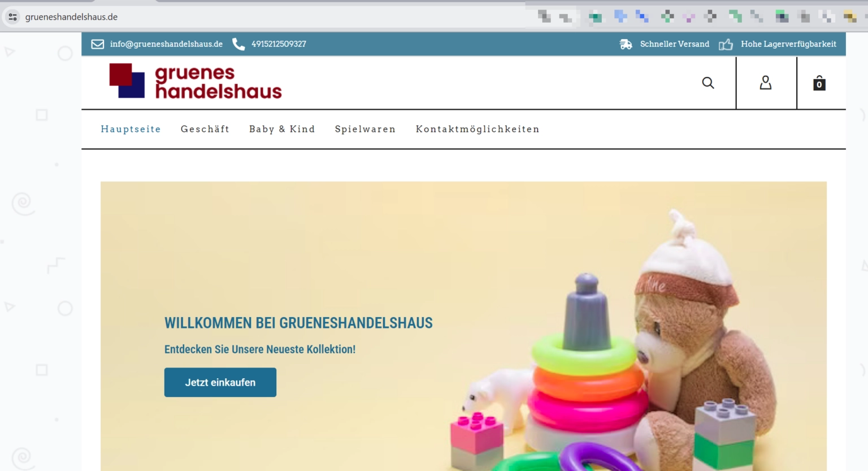The width and height of the screenshot is (868, 471).
Task: Click the Schneller Versand text
Action: point(675,44)
